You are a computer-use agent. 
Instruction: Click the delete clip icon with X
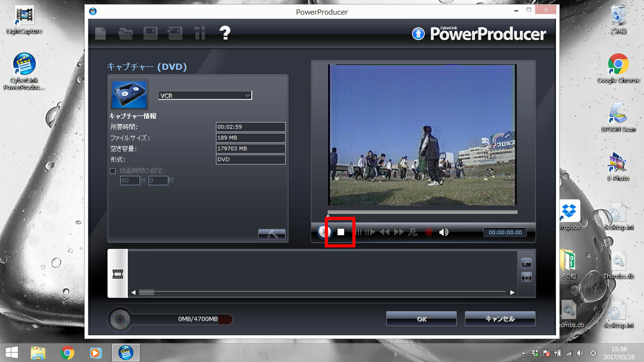527,277
